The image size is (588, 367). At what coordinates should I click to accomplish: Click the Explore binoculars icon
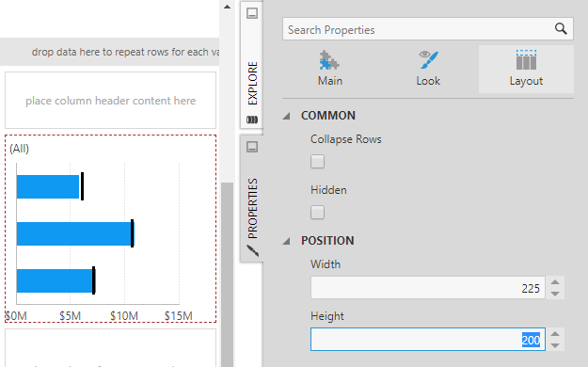coord(252,120)
